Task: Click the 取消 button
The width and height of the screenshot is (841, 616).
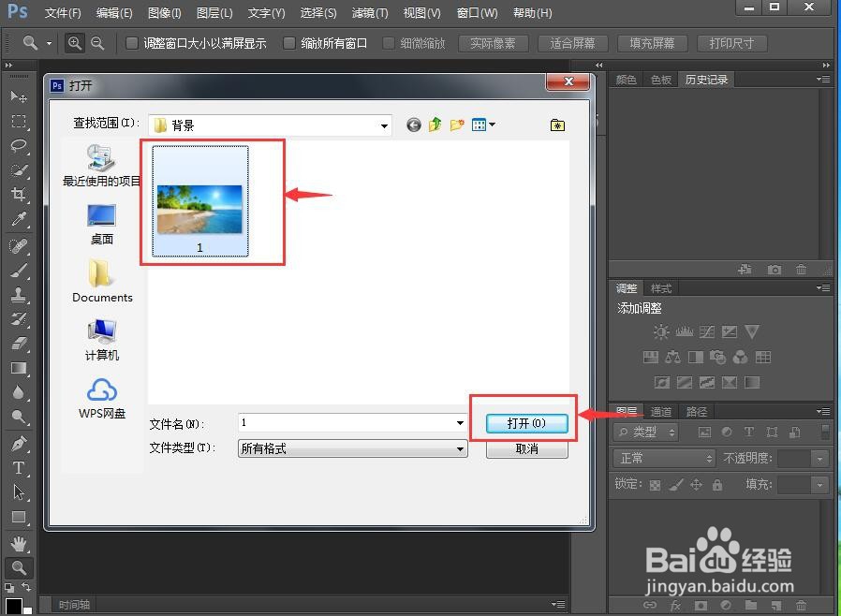Action: point(526,448)
